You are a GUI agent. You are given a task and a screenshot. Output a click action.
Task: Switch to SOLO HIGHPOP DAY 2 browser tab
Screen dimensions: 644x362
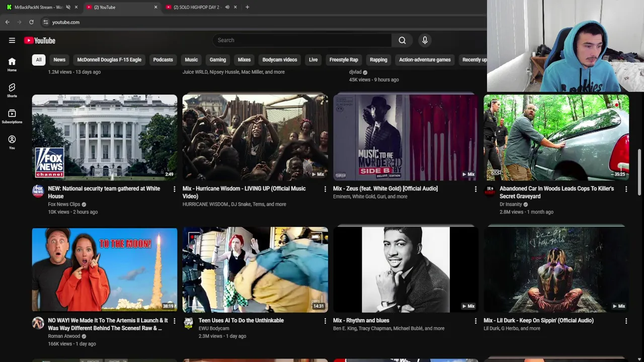coord(195,7)
